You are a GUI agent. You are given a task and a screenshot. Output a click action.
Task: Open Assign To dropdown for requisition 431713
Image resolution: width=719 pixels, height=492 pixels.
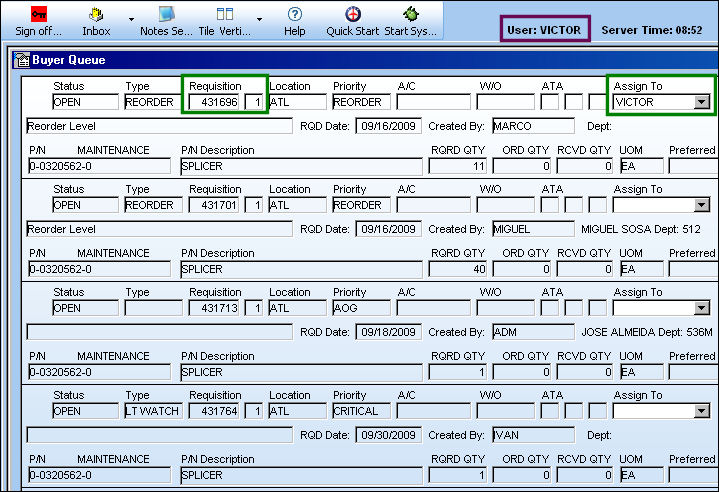click(x=701, y=308)
